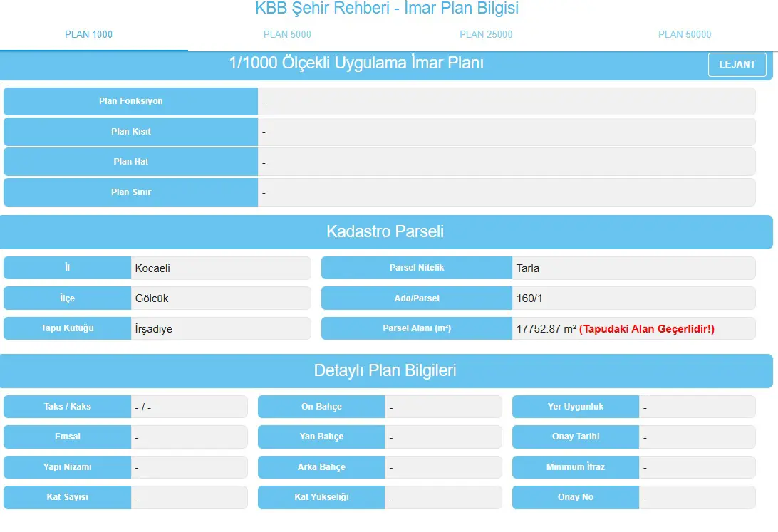
Task: Click the Emsal label
Action: 68,437
